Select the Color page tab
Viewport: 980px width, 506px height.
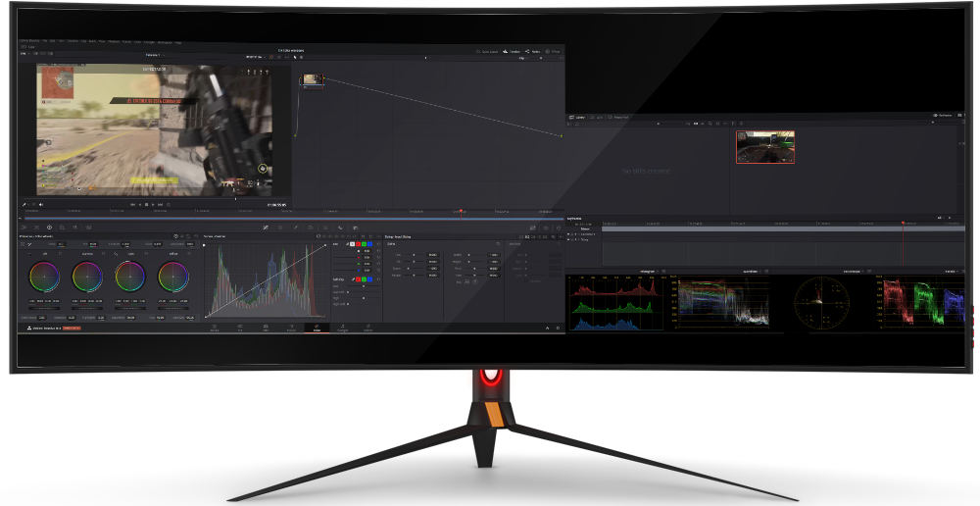click(317, 329)
